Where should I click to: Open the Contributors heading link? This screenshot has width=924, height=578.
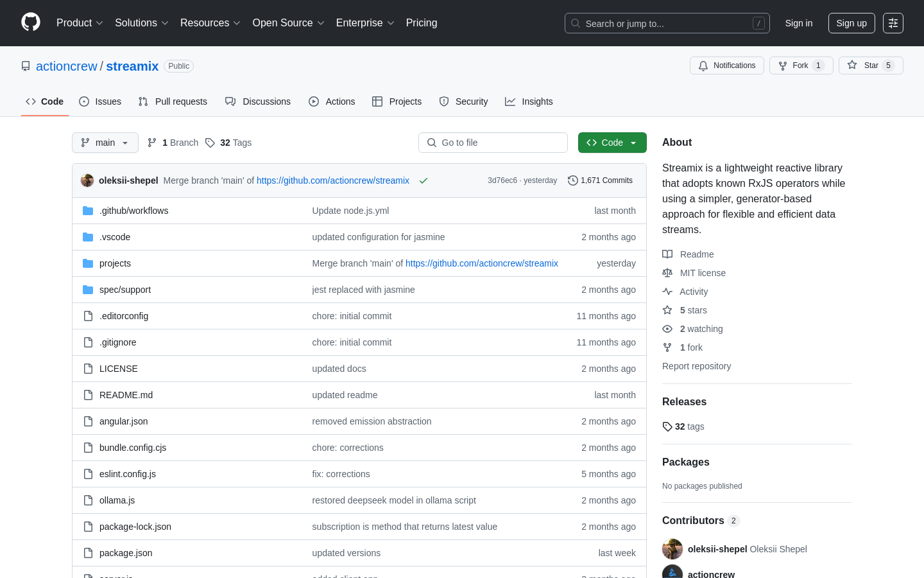click(x=701, y=520)
